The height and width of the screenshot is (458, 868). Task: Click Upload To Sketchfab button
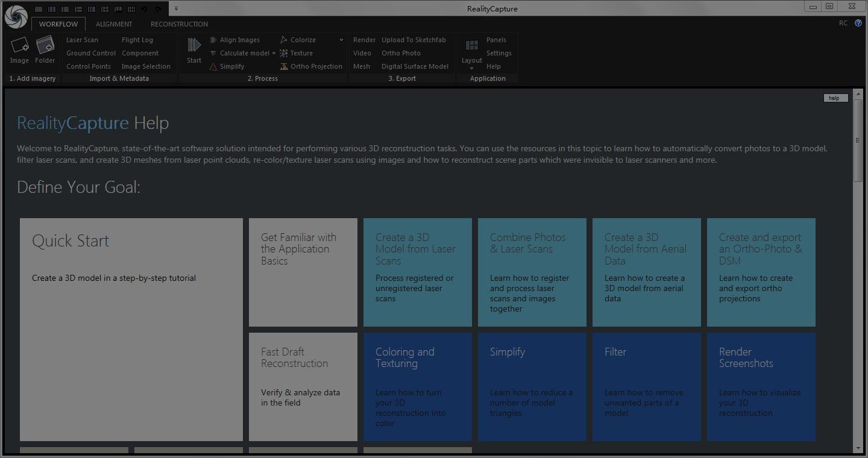(414, 40)
